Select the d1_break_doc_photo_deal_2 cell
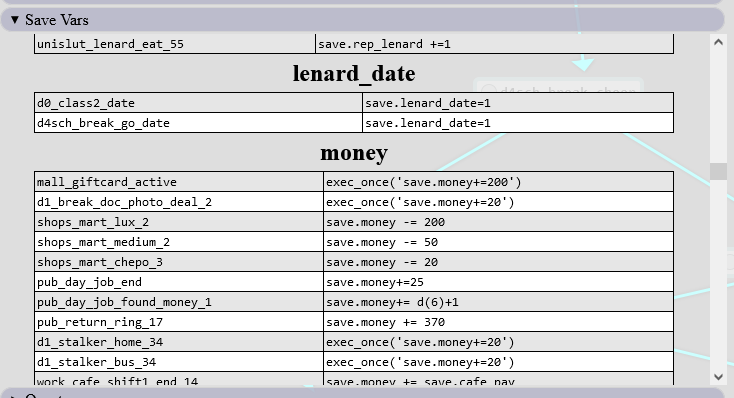Viewport: 734px width, 398px height. coord(179,202)
